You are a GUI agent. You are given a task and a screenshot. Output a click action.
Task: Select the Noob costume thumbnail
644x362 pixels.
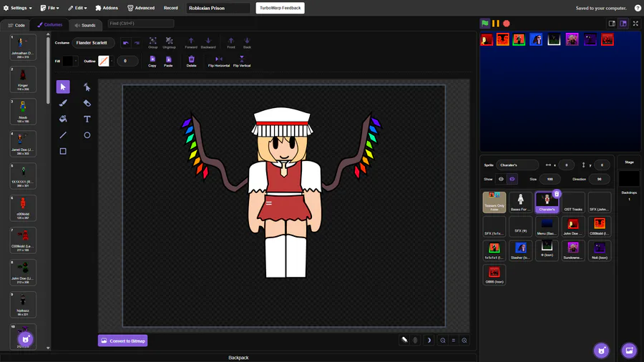click(x=23, y=111)
